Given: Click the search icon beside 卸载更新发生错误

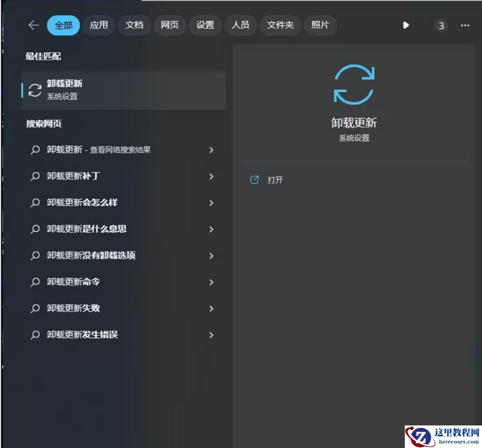Looking at the screenshot, I should point(35,335).
